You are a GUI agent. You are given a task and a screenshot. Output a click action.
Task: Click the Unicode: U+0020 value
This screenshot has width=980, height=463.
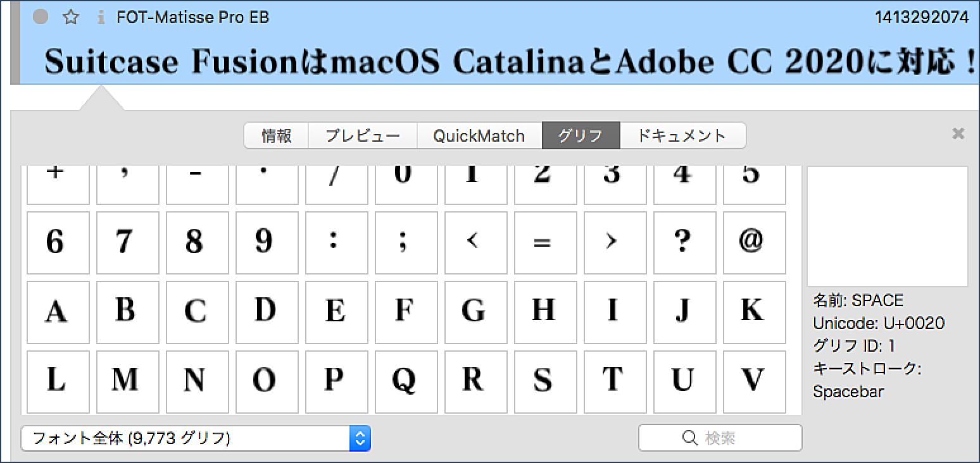click(x=879, y=323)
